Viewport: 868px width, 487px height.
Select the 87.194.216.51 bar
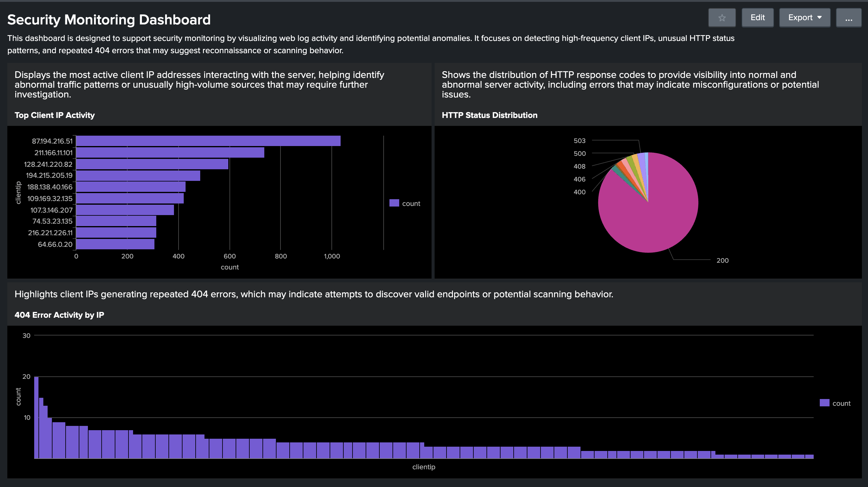(208, 141)
